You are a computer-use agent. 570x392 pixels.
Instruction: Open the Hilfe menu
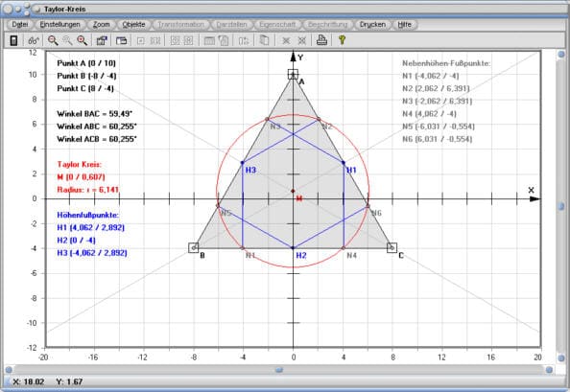coord(404,24)
